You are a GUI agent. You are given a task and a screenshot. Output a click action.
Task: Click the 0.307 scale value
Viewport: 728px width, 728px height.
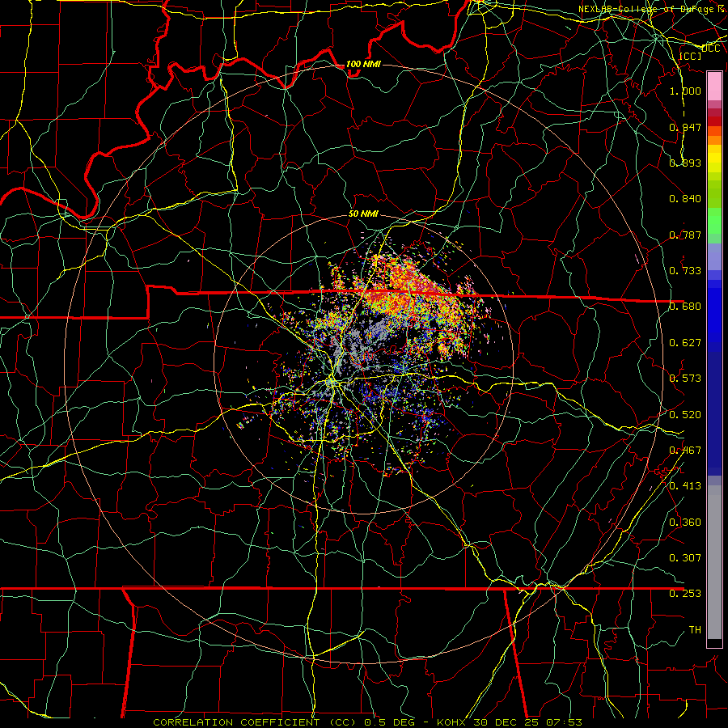coord(685,558)
